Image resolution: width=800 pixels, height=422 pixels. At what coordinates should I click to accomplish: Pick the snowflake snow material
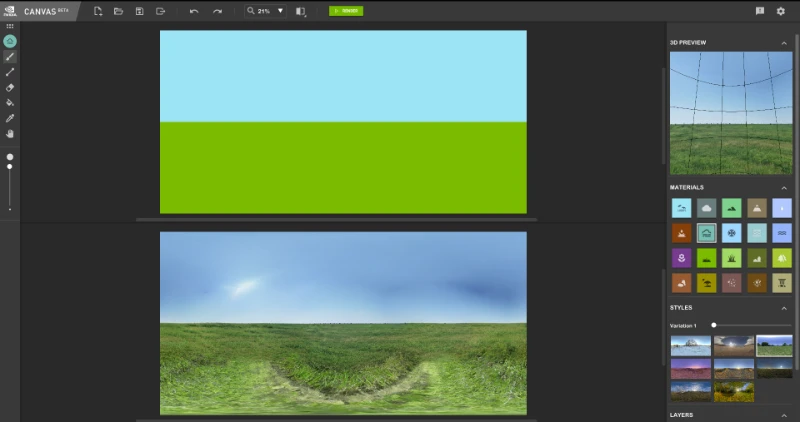732,233
